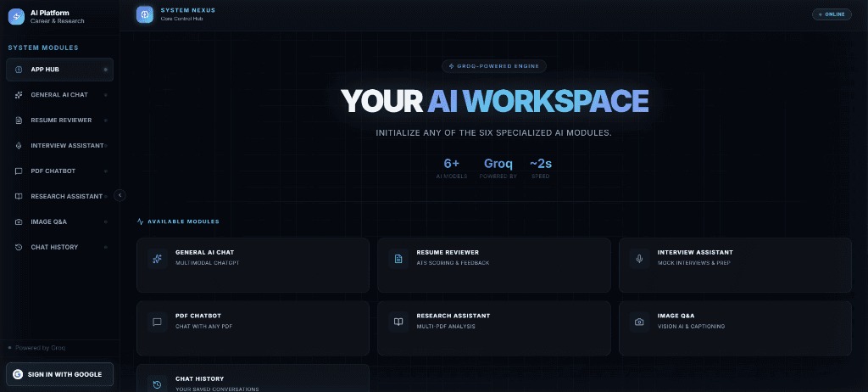The width and height of the screenshot is (868, 392).
Task: Launch the General AI Chat module card
Action: [253, 265]
